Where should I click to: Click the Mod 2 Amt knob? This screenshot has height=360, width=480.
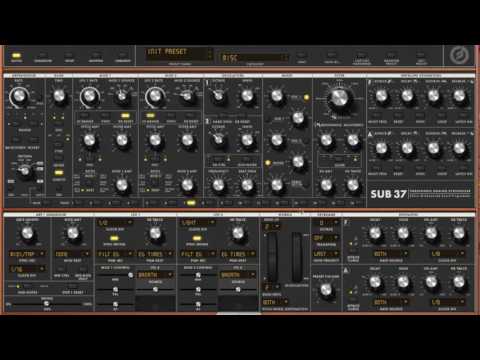tap(187, 185)
